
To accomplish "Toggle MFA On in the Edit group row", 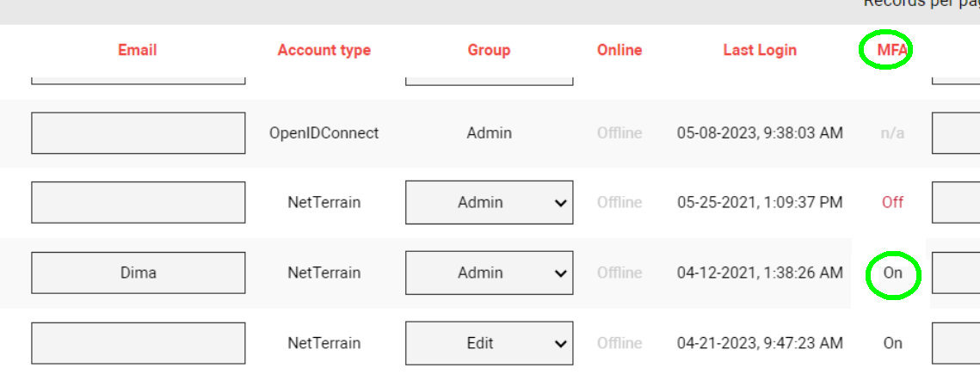I will pos(892,344).
